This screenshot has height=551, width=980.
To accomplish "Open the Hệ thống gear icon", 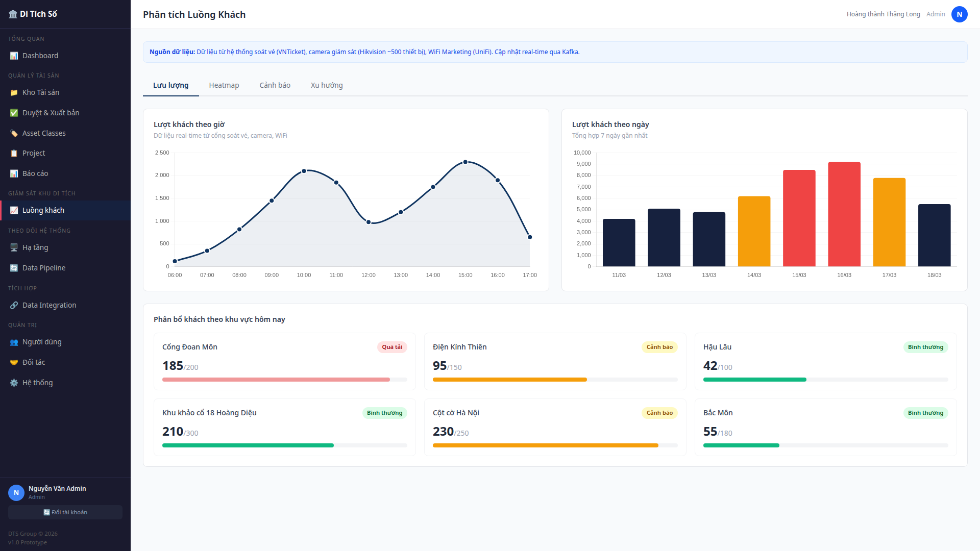I will pyautogui.click(x=14, y=383).
